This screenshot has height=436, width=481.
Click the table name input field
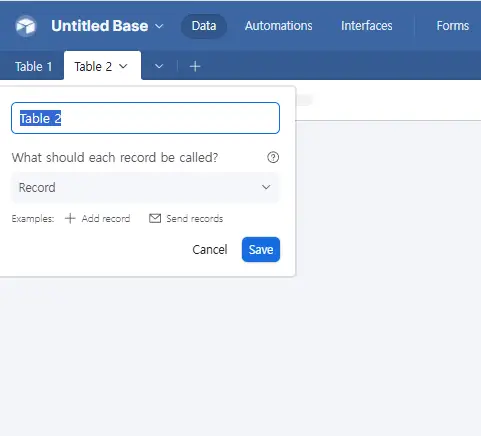point(145,118)
